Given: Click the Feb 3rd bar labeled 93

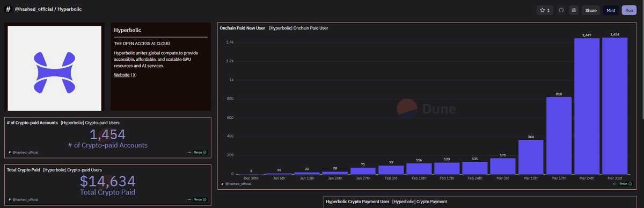Looking at the screenshot, I should [x=391, y=170].
